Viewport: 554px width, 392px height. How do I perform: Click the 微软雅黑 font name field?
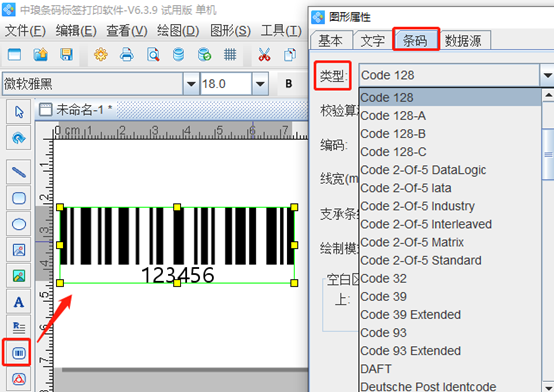tap(93, 84)
